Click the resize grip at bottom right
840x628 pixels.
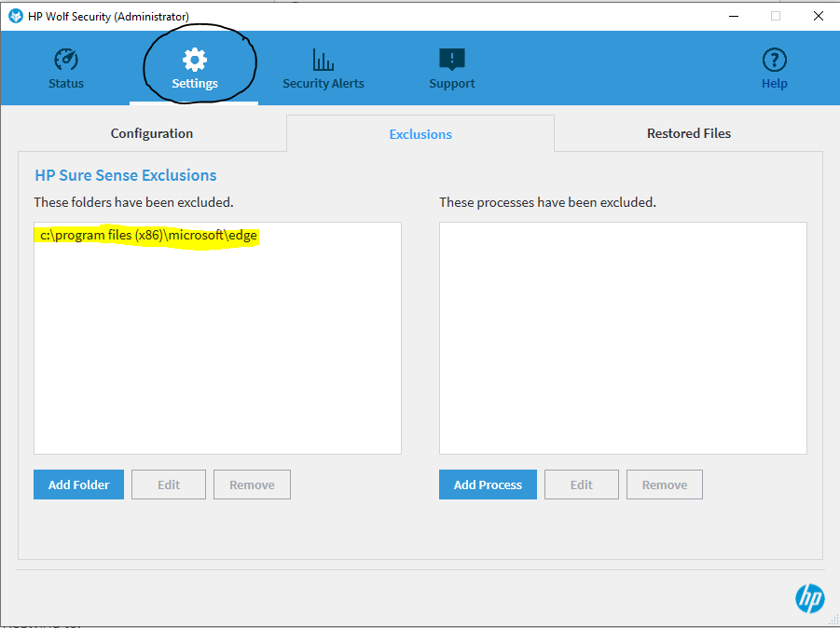(833, 621)
